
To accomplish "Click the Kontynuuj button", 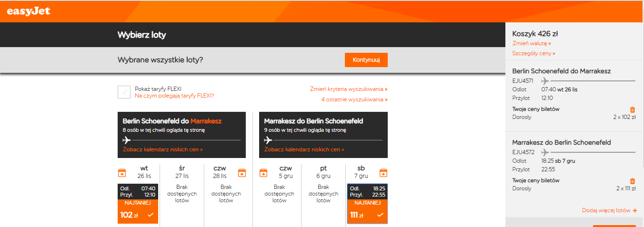I will coord(366,60).
